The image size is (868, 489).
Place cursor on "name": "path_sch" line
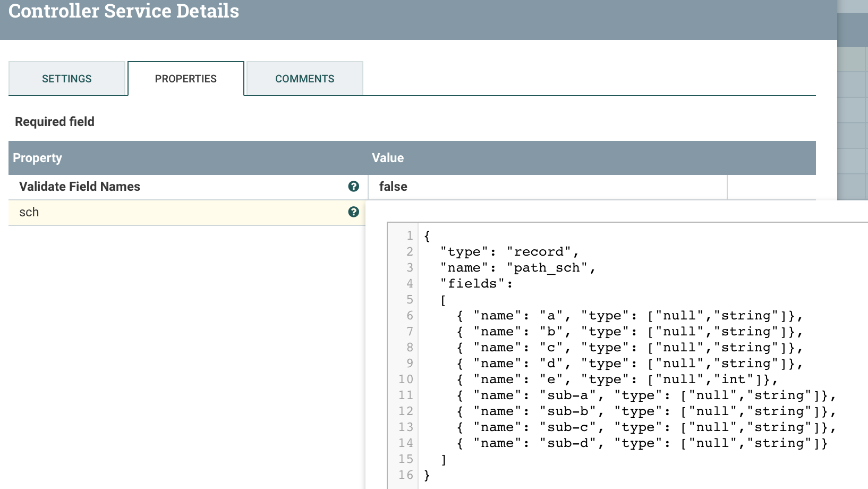point(518,268)
